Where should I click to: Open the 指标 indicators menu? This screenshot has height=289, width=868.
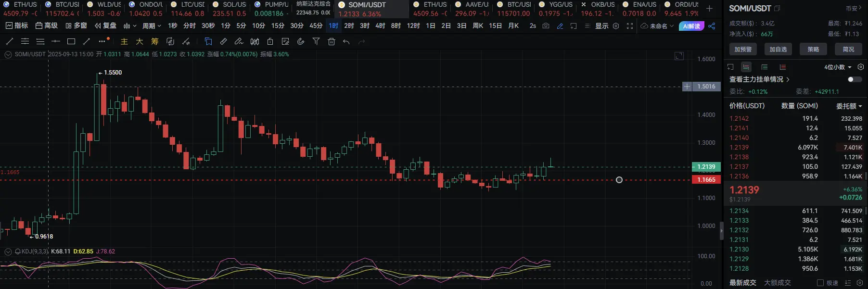pyautogui.click(x=17, y=26)
